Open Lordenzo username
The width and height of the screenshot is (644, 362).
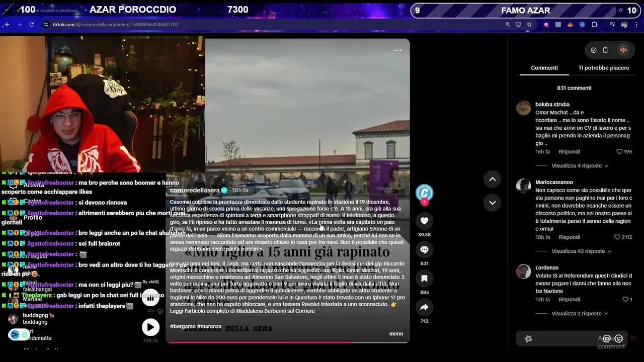[x=547, y=267]
